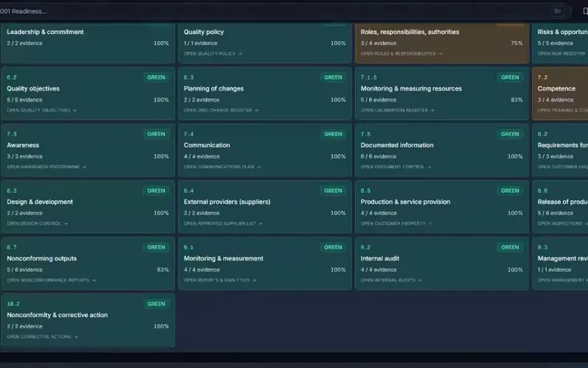Viewport: 588px width, 368px height.
Task: Open Nonconformance Reports link
Action: coord(51,280)
